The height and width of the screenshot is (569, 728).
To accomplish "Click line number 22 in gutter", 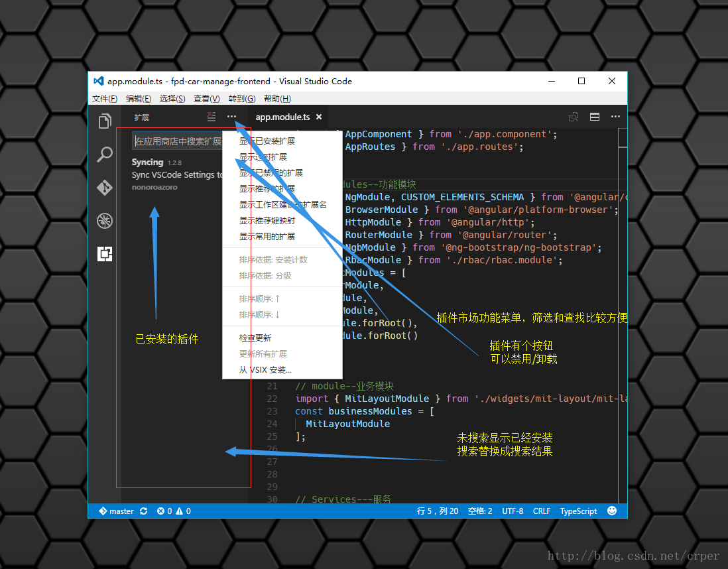I will (272, 399).
